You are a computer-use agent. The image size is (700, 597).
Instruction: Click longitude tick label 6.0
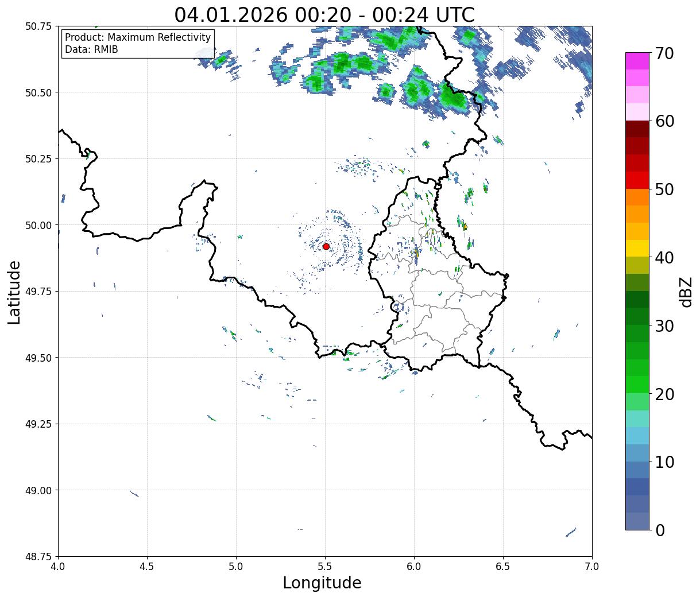pyautogui.click(x=414, y=566)
